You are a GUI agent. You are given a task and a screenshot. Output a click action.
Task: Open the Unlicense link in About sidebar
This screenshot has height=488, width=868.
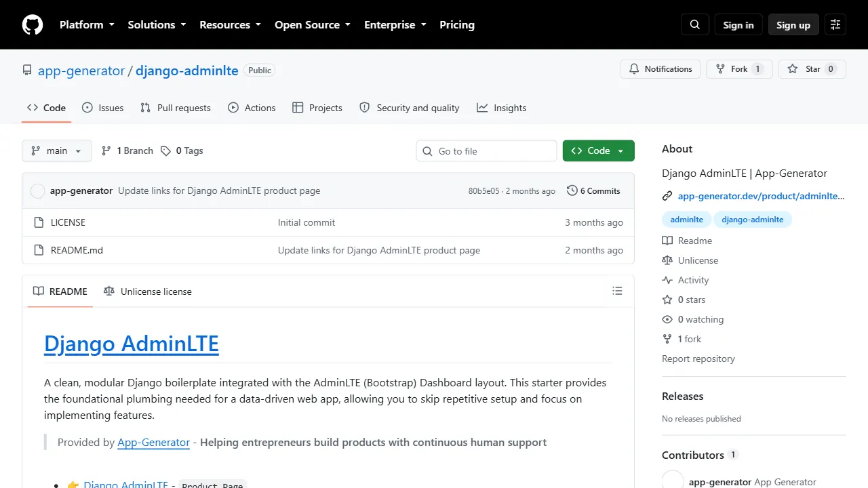(690, 260)
